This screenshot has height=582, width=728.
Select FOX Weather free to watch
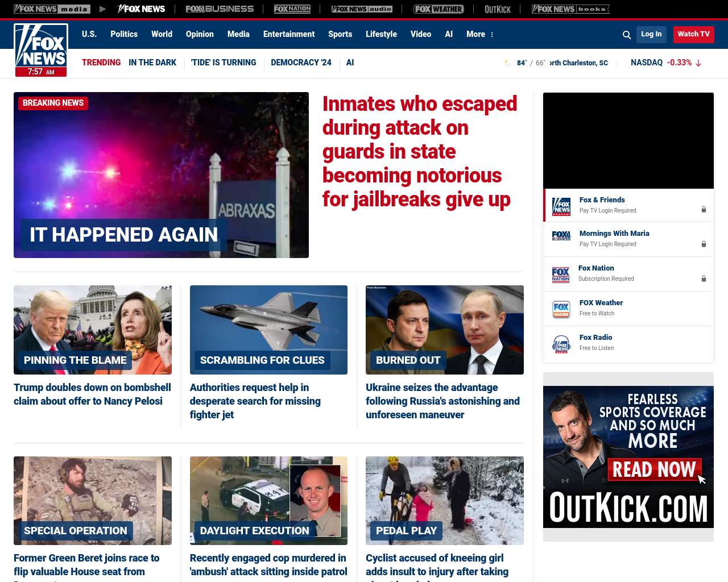pyautogui.click(x=628, y=309)
